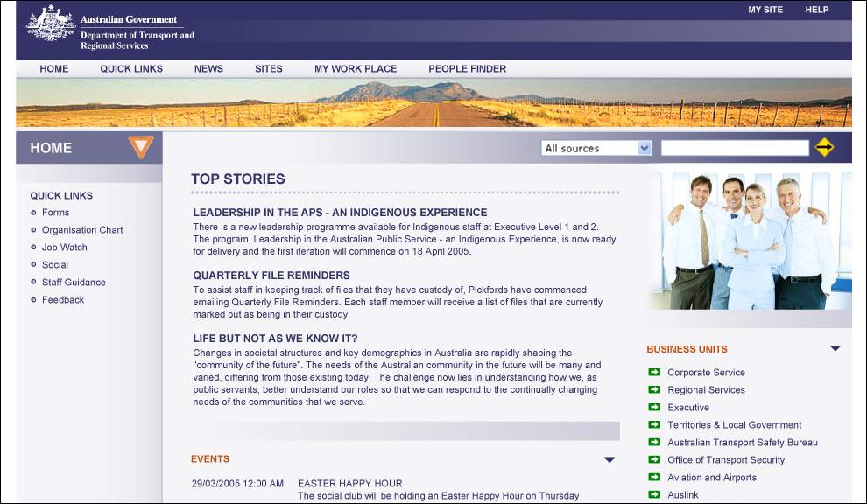Click the bullet icon beside Staff Guidance
Image resolution: width=867 pixels, height=504 pixels.
coord(33,283)
